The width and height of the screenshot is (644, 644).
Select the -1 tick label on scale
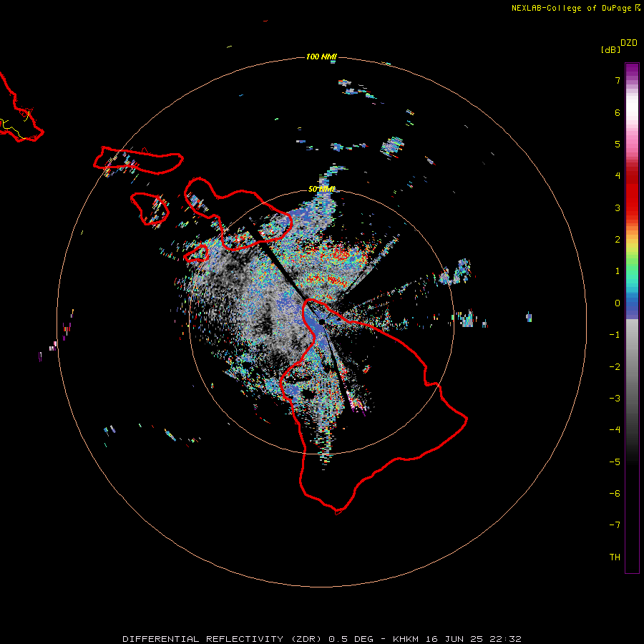point(615,335)
